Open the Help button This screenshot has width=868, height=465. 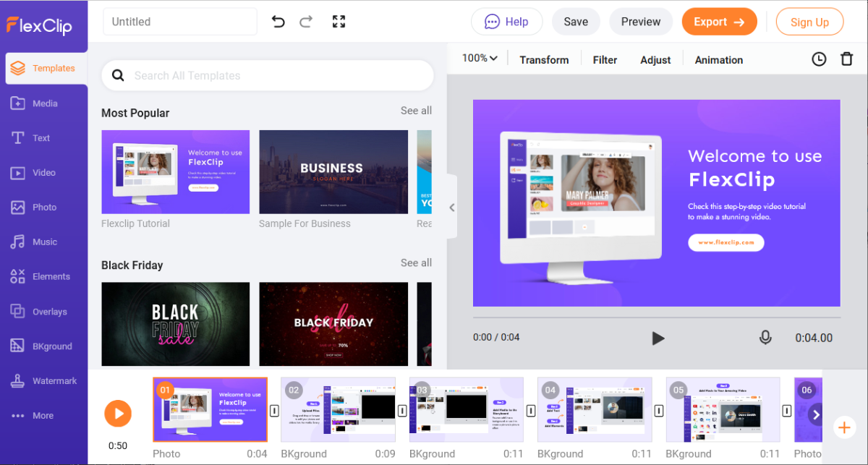click(507, 22)
